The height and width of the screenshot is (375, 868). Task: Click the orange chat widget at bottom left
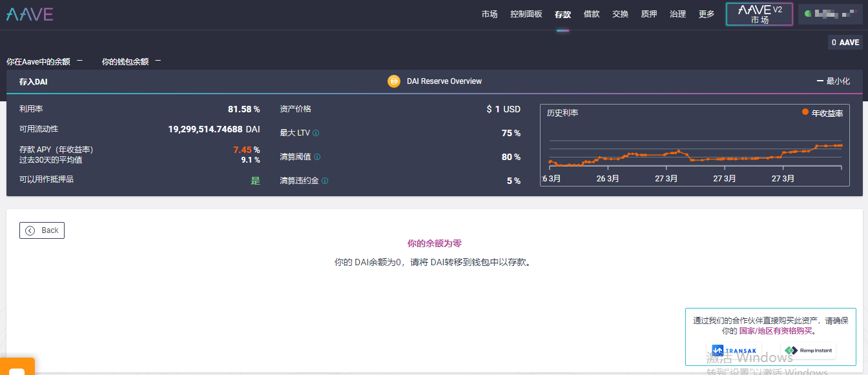tap(17, 367)
